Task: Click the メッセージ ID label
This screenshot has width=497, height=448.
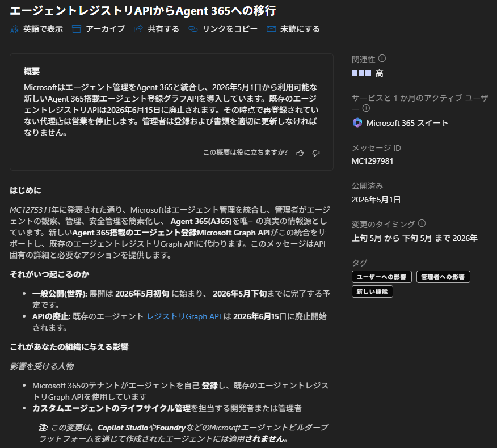Action: pyautogui.click(x=376, y=148)
